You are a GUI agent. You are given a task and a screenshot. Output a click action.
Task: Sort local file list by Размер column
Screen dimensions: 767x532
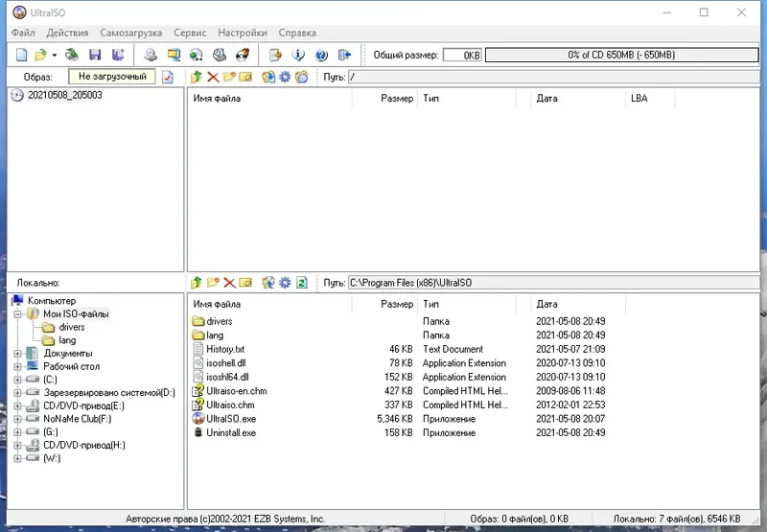click(x=384, y=304)
